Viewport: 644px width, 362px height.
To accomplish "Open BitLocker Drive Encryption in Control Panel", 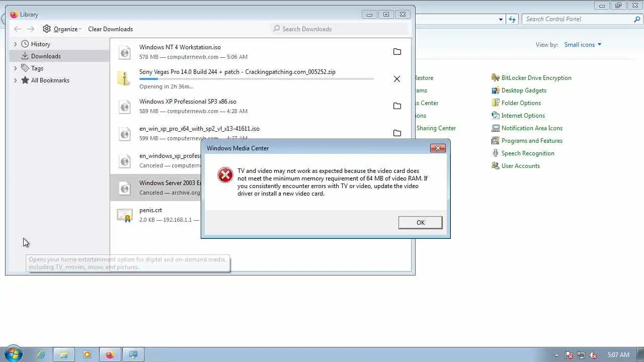I will point(536,78).
